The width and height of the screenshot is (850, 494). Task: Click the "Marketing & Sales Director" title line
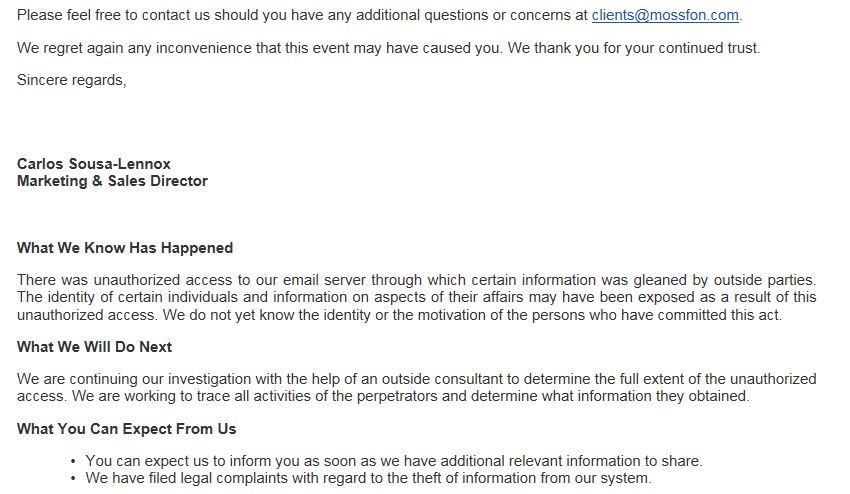click(112, 181)
